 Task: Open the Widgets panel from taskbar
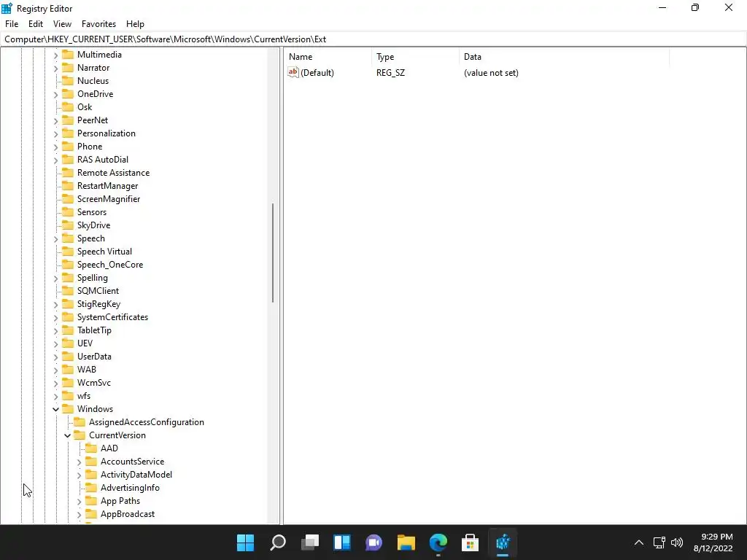342,542
